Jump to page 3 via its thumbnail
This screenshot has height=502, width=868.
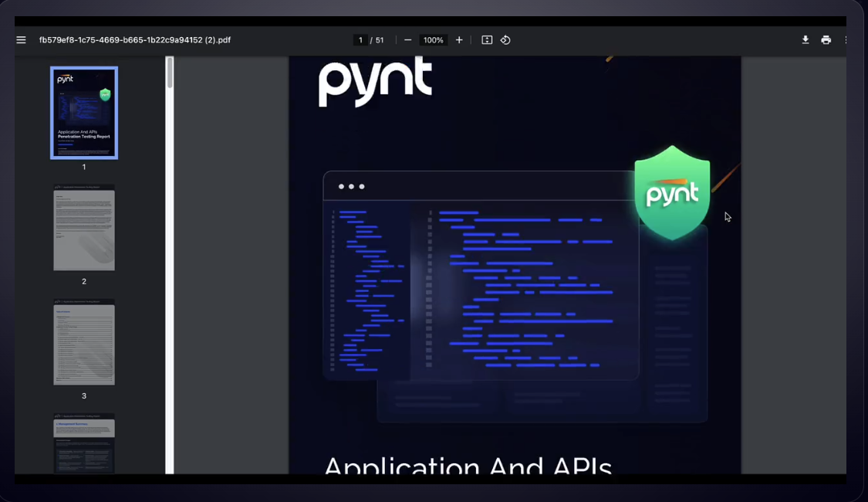(x=83, y=343)
